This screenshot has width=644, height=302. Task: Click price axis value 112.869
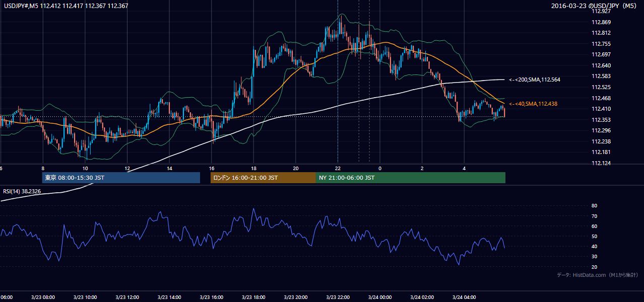[x=601, y=22]
